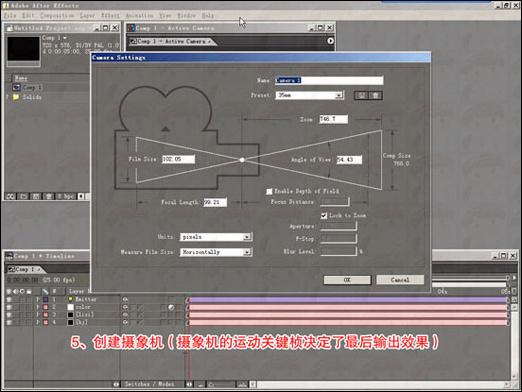522x392 pixels.
Task: Click the zoom out mountain icon in Timeline
Action: (x=201, y=385)
